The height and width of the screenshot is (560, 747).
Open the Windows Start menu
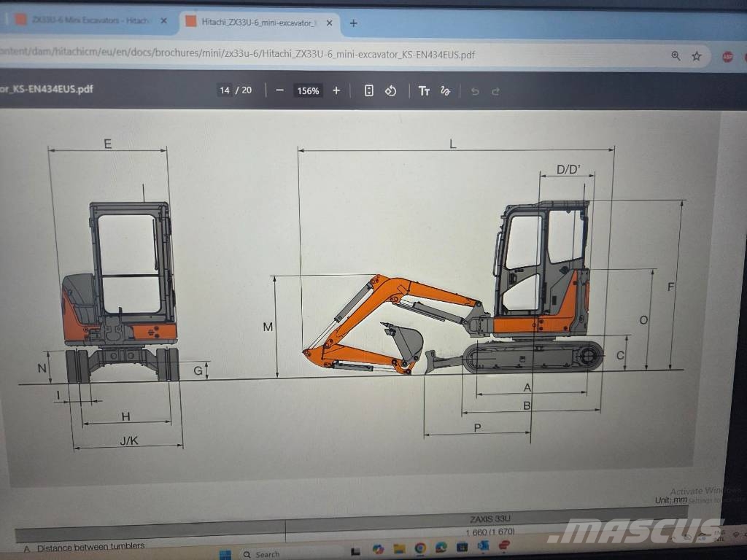[225, 555]
